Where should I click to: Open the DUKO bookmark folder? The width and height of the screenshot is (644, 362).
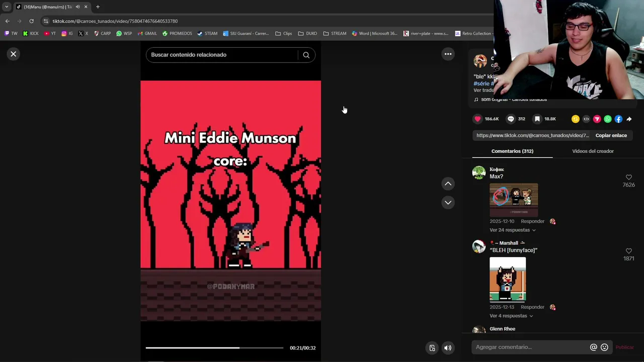(x=307, y=34)
